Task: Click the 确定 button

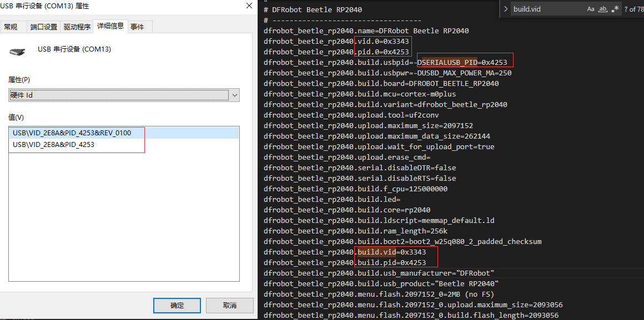Action: pos(177,305)
